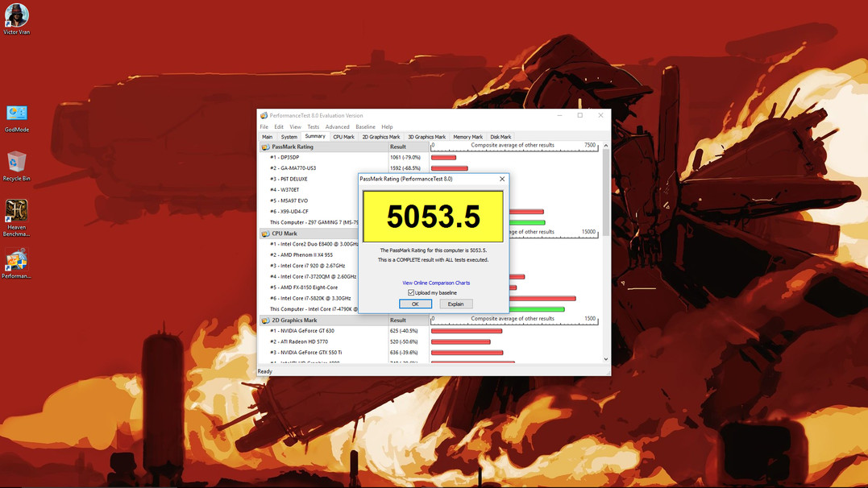The image size is (868, 488).
Task: Click the yellow 5053.5 score display
Action: pos(433,217)
